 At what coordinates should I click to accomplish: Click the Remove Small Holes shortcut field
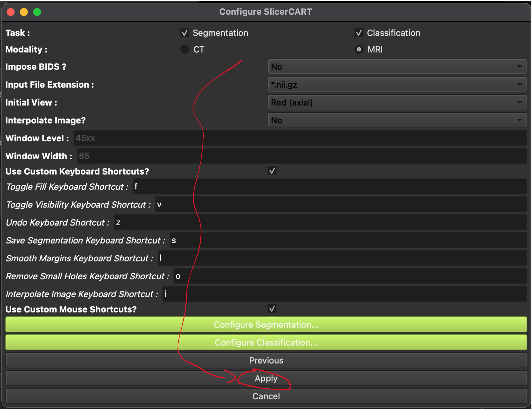tap(350, 276)
